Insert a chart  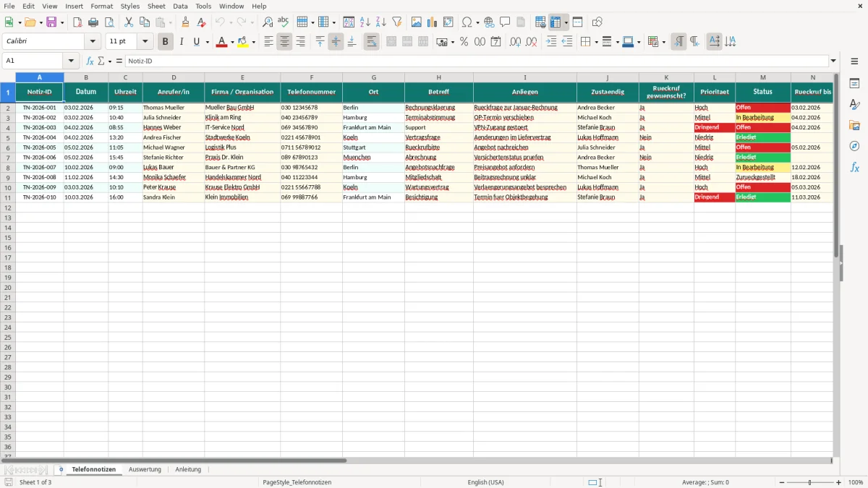[433, 22]
